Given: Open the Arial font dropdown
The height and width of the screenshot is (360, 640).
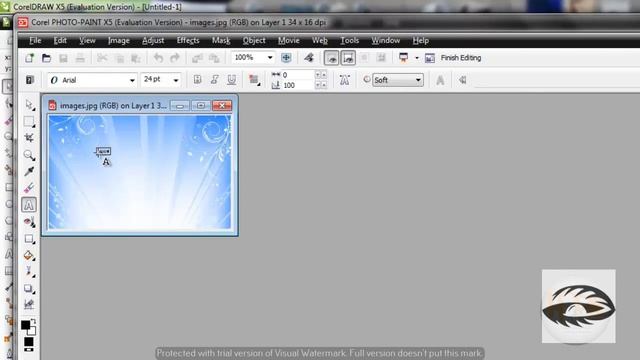Looking at the screenshot, I should [132, 80].
